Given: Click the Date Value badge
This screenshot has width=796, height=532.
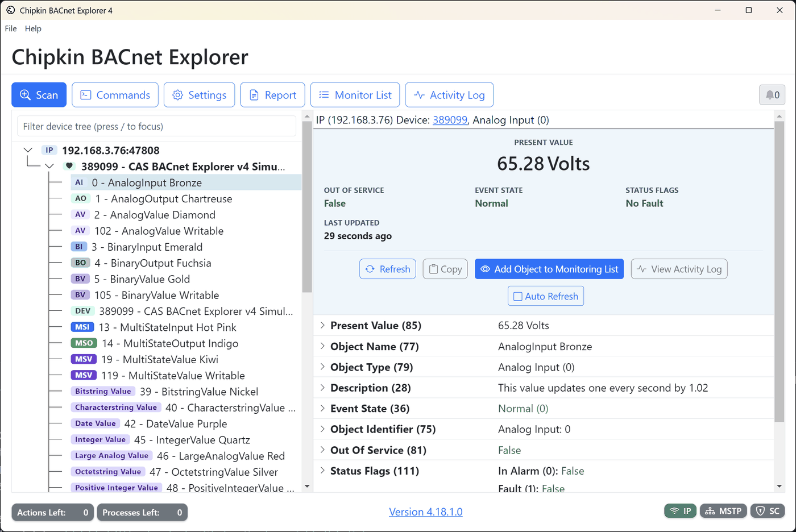Looking at the screenshot, I should 96,423.
